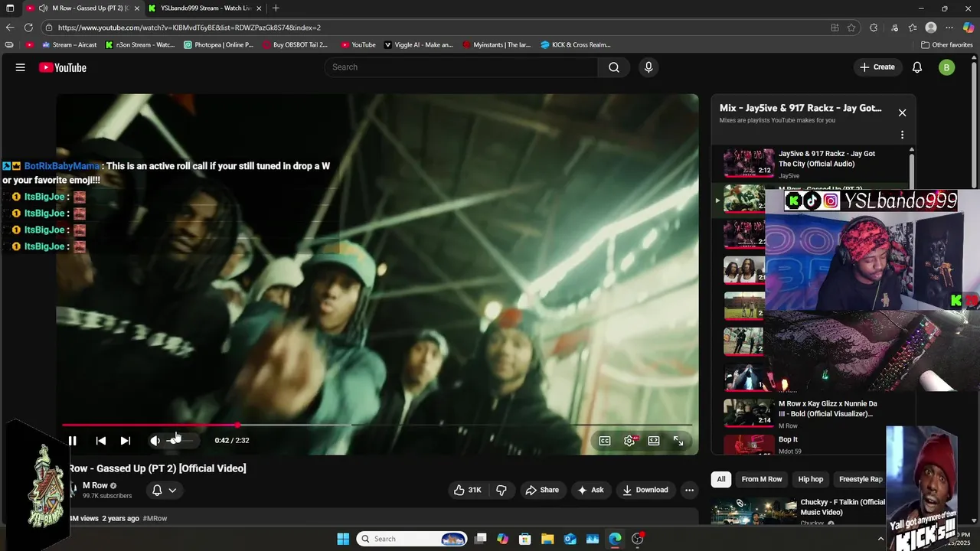Expand the subscription notification bell dropdown

[164, 490]
